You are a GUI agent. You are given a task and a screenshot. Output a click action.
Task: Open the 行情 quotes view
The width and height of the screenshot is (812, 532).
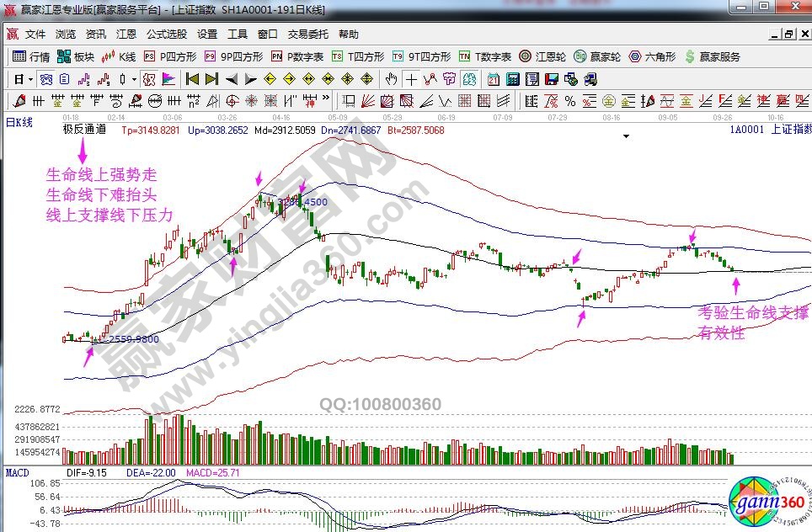click(31, 57)
